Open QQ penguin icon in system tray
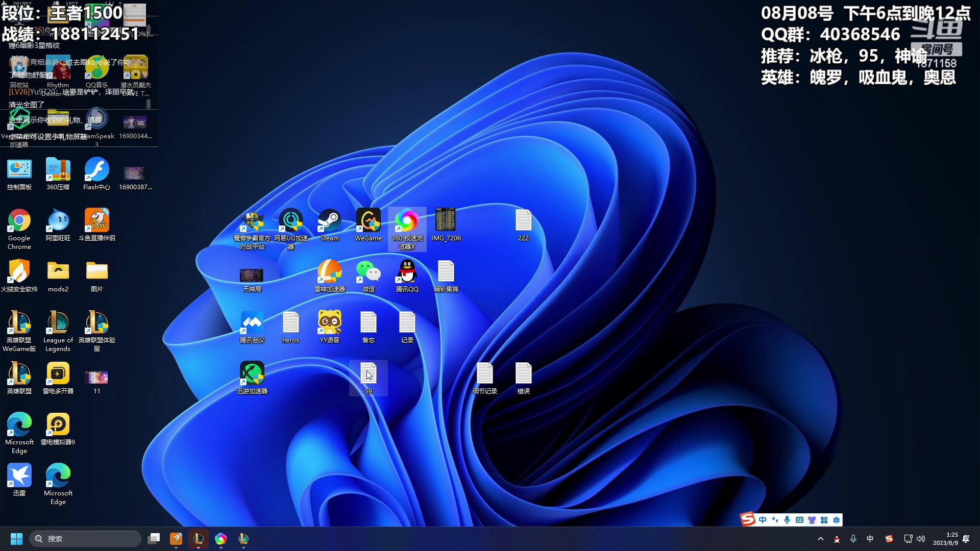 pos(837,539)
